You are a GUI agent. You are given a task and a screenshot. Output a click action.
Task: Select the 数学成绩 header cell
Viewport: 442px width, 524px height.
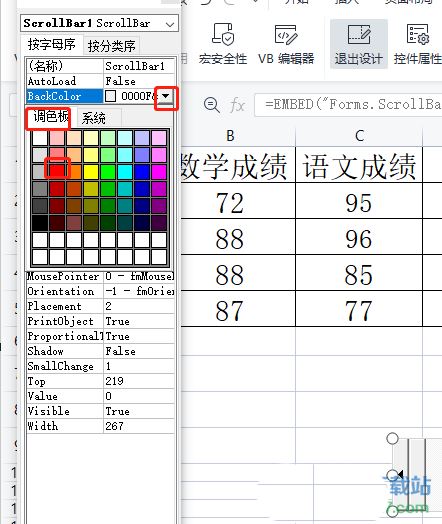tap(238, 165)
